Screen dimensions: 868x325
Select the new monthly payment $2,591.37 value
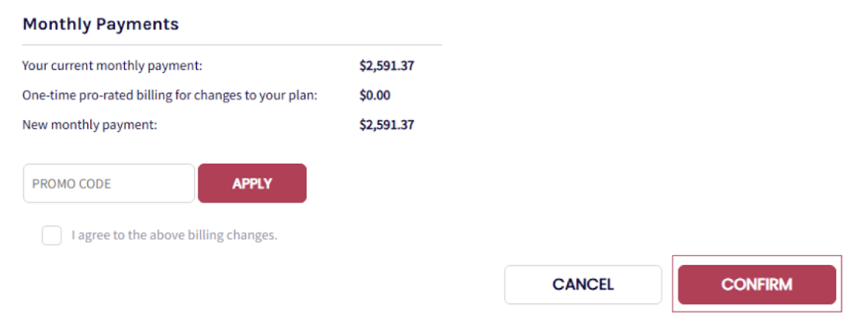pyautogui.click(x=387, y=125)
